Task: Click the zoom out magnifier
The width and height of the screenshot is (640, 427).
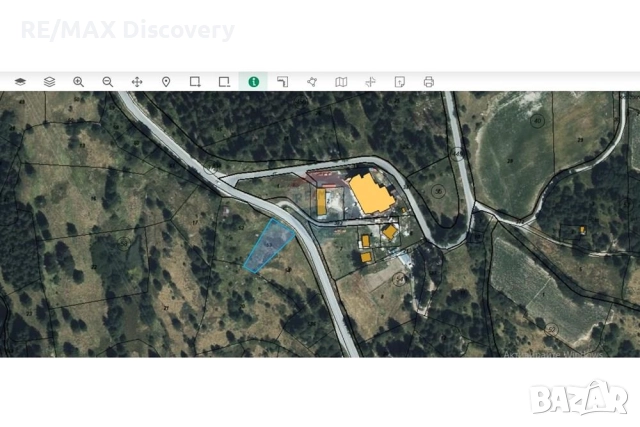Action: coord(108,81)
